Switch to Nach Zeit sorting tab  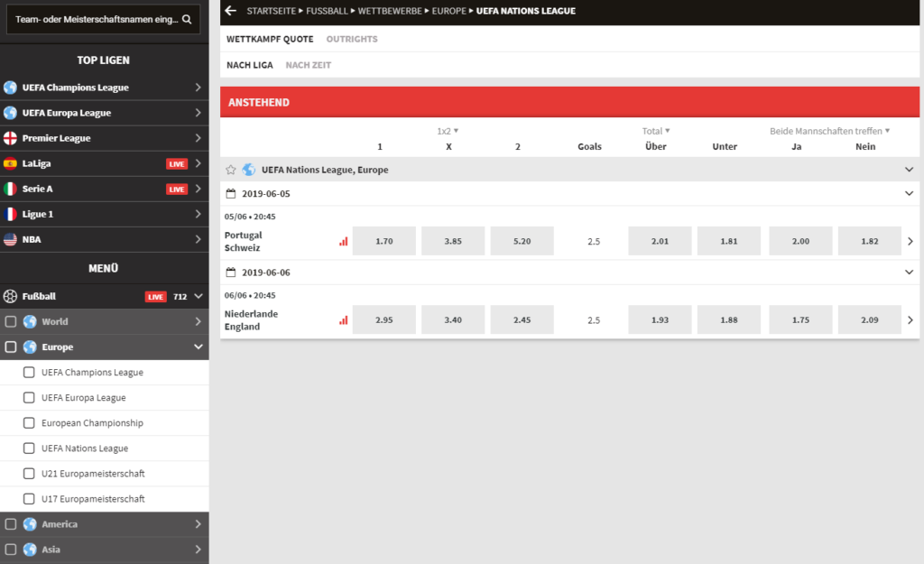309,65
